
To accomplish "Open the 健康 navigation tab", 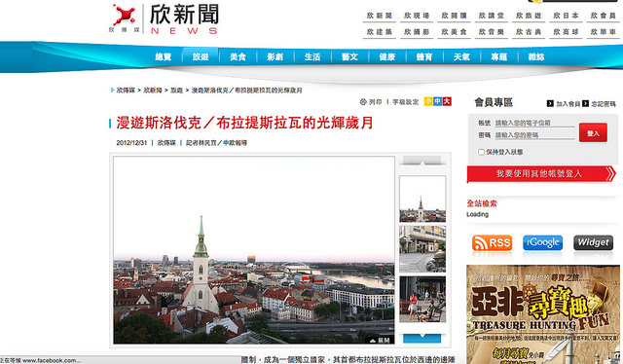I will click(387, 56).
